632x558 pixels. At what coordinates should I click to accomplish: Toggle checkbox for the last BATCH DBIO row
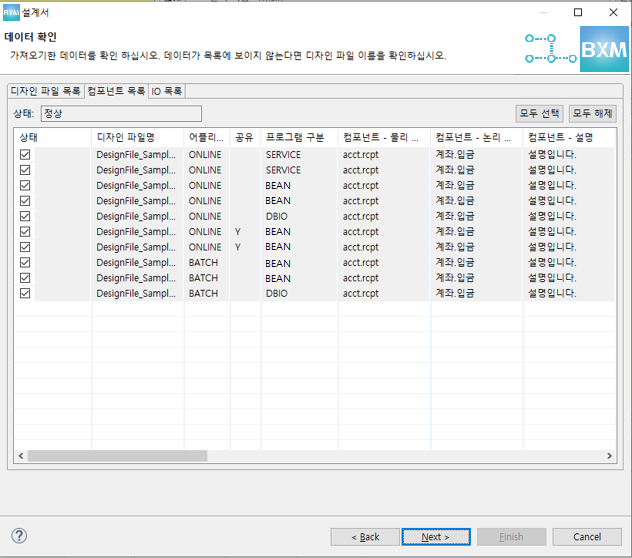coord(25,293)
